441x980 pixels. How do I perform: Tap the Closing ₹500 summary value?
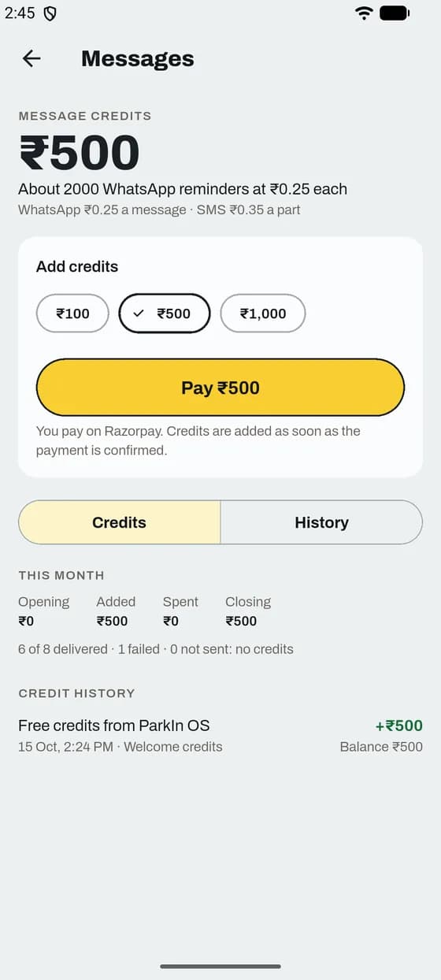coord(241,621)
